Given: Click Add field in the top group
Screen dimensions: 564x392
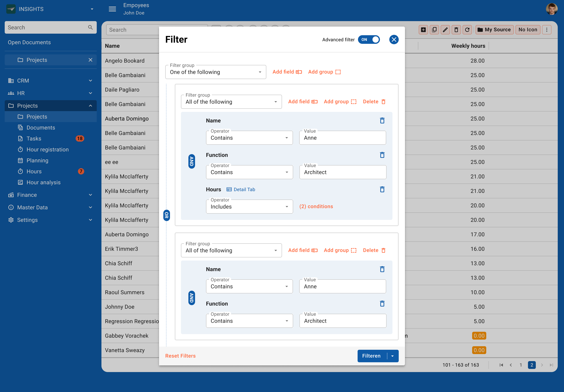Looking at the screenshot, I should (287, 72).
